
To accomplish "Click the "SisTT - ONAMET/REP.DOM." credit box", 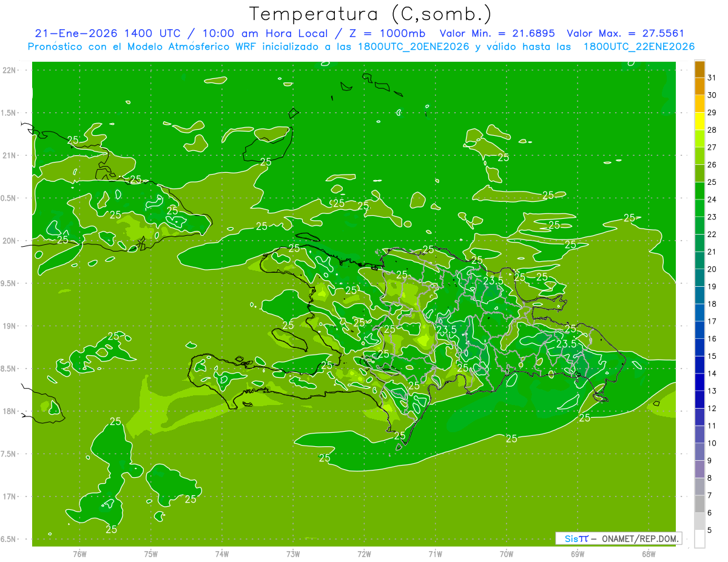I will 618,538.
